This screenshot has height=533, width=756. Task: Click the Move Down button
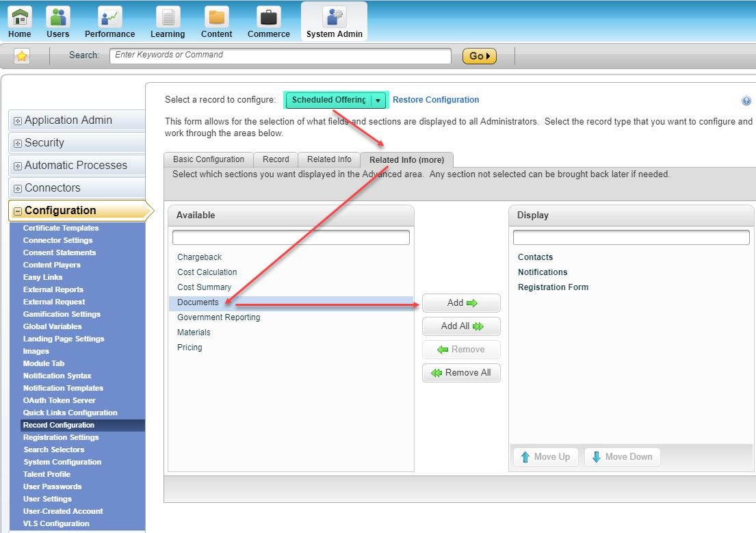[623, 457]
